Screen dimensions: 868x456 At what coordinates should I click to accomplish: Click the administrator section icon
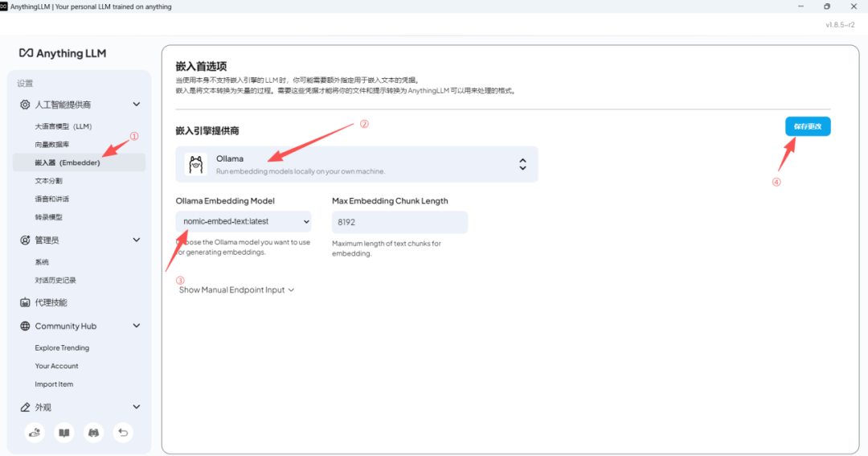[x=25, y=240]
